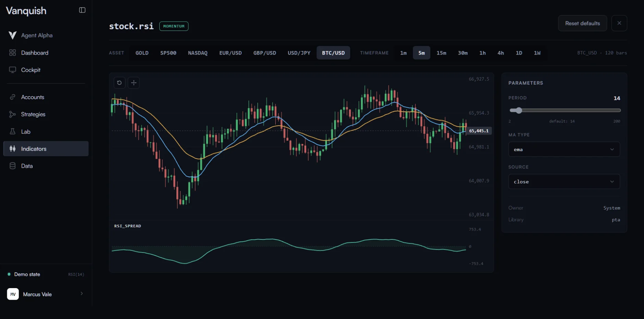Screen dimensions: 644x319
Task: Click the MOMENTUM tag badge
Action: coord(174,26)
